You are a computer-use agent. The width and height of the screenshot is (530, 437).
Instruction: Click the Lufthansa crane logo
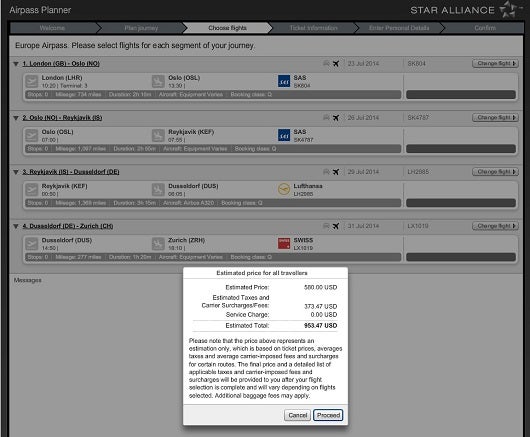[284, 190]
